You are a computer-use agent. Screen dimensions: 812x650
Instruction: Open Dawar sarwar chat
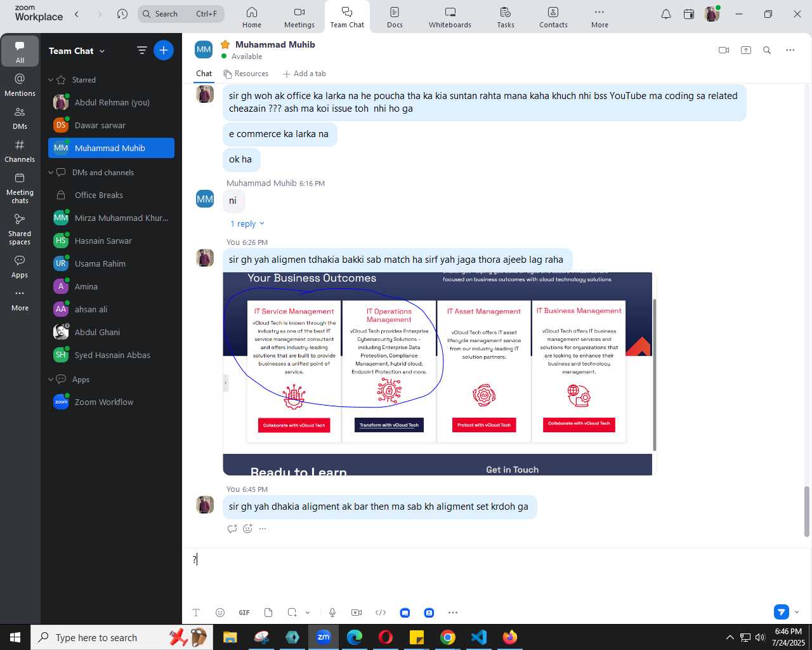[111, 125]
